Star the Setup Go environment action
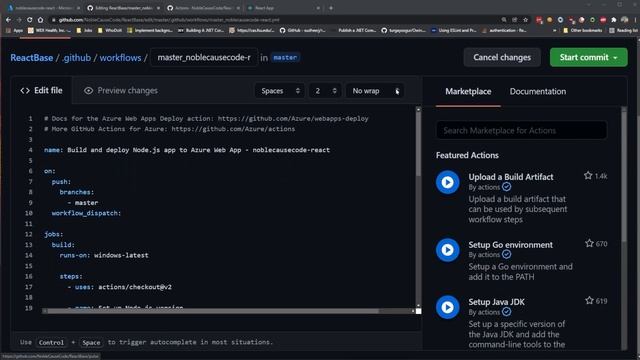640x360 pixels. [589, 243]
